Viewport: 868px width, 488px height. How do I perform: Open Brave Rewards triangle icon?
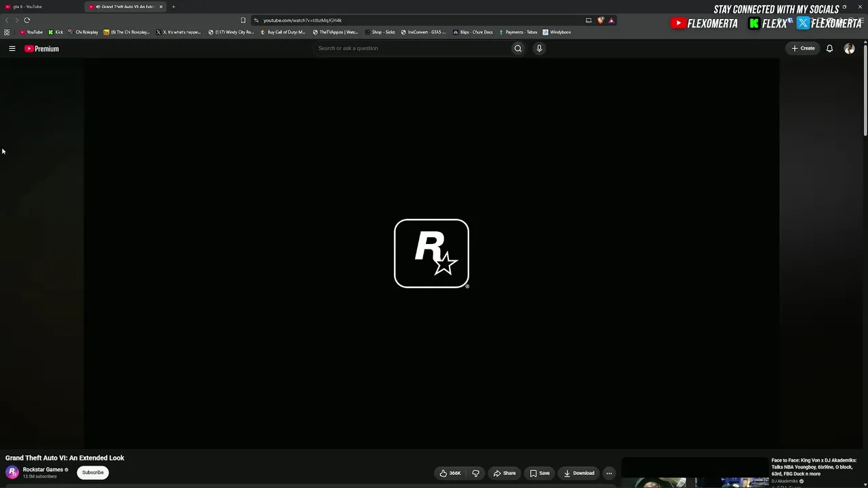(x=611, y=20)
